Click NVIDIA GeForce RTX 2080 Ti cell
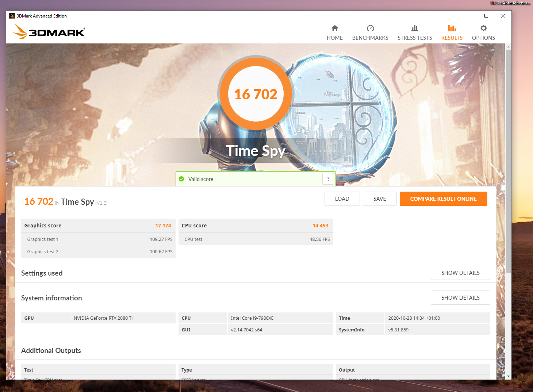Image resolution: width=533 pixels, height=392 pixels. point(123,318)
